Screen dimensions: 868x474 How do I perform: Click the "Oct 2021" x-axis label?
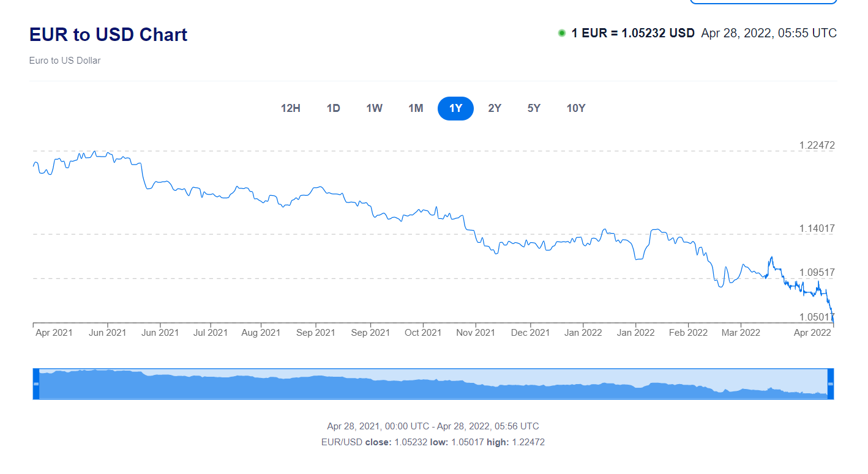pos(423,333)
